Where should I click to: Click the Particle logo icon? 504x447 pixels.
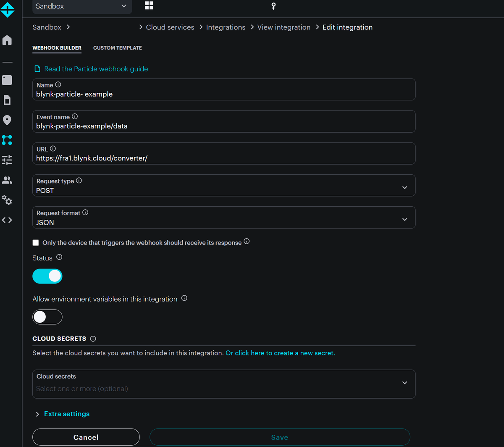point(7,9)
